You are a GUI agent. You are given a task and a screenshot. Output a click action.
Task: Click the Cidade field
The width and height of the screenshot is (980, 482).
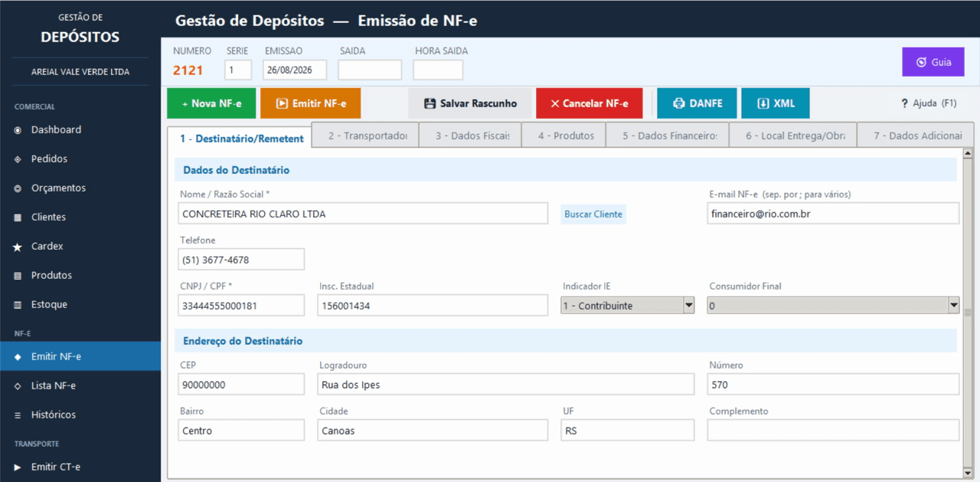pyautogui.click(x=433, y=431)
